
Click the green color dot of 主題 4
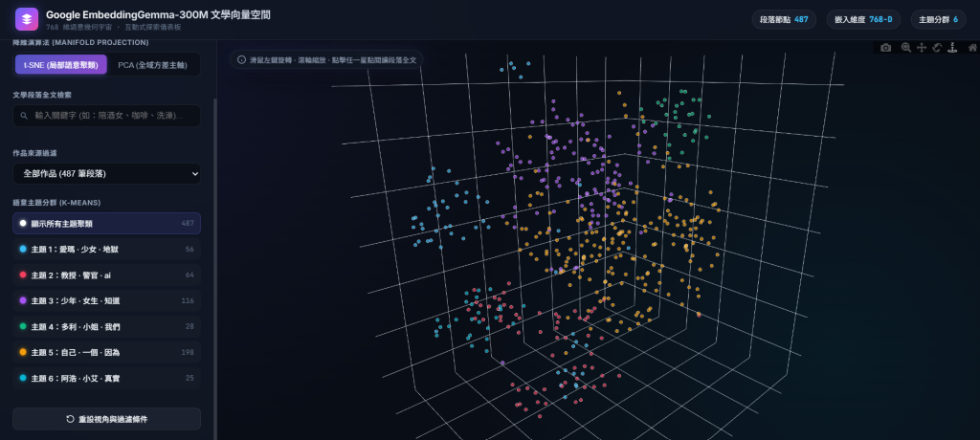23,326
